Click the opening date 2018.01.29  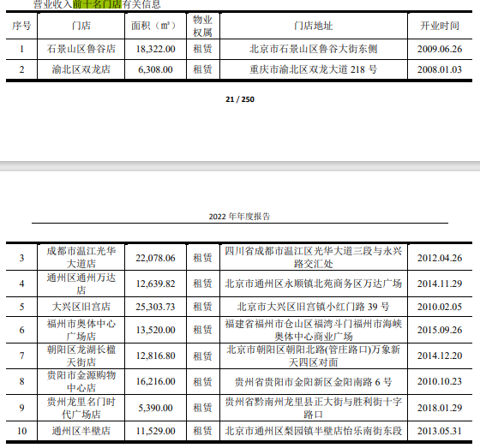coord(440,408)
